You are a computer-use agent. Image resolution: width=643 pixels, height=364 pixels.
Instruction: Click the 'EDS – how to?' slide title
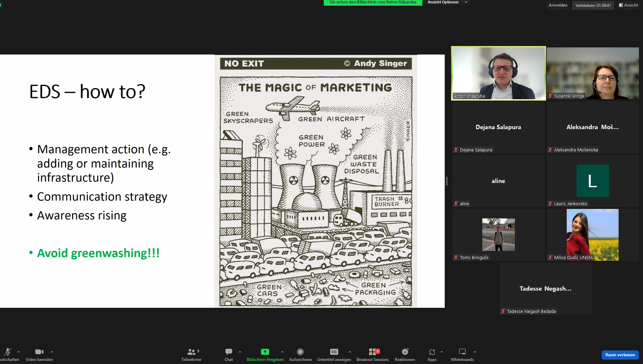87,91
